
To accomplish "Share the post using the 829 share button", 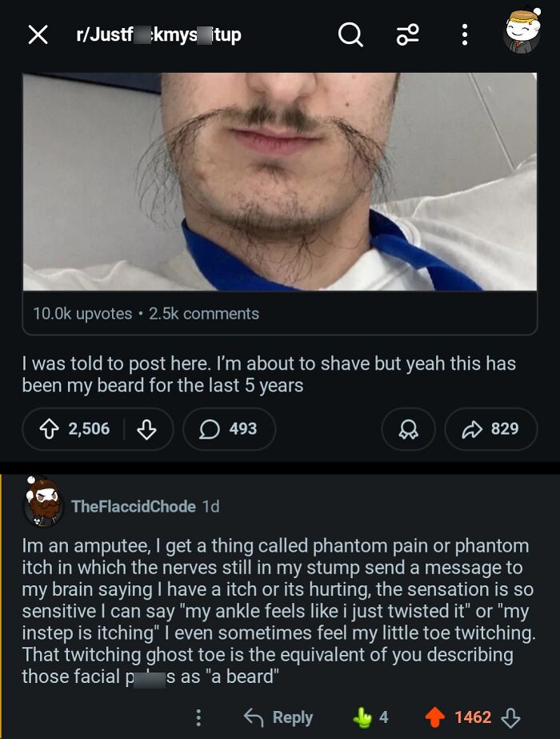I will click(490, 429).
